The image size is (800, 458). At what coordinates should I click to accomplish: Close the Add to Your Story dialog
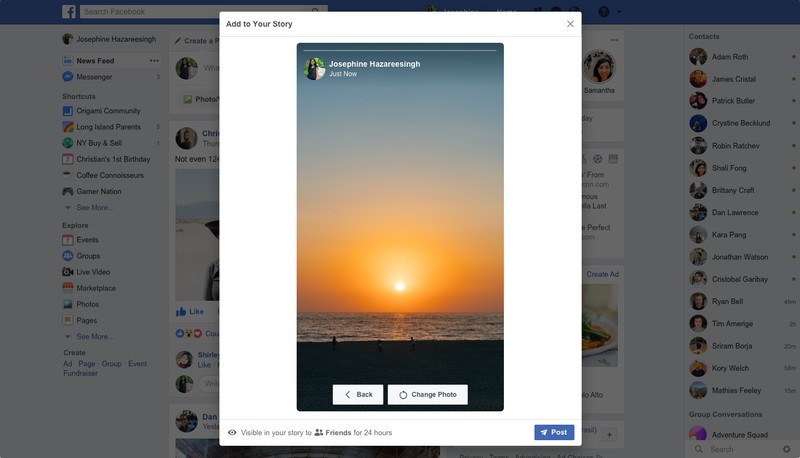[x=570, y=24]
